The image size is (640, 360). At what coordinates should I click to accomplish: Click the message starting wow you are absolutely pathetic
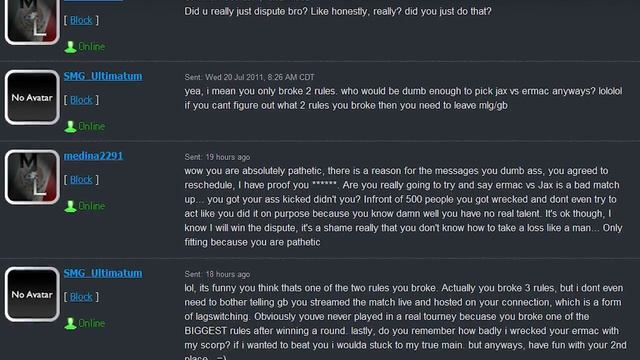403,206
